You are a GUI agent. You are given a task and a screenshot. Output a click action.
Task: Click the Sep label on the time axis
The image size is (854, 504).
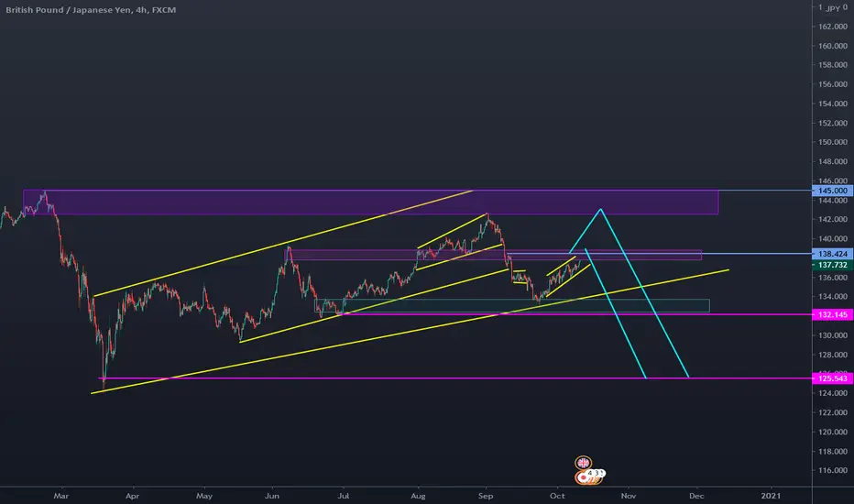coord(486,496)
